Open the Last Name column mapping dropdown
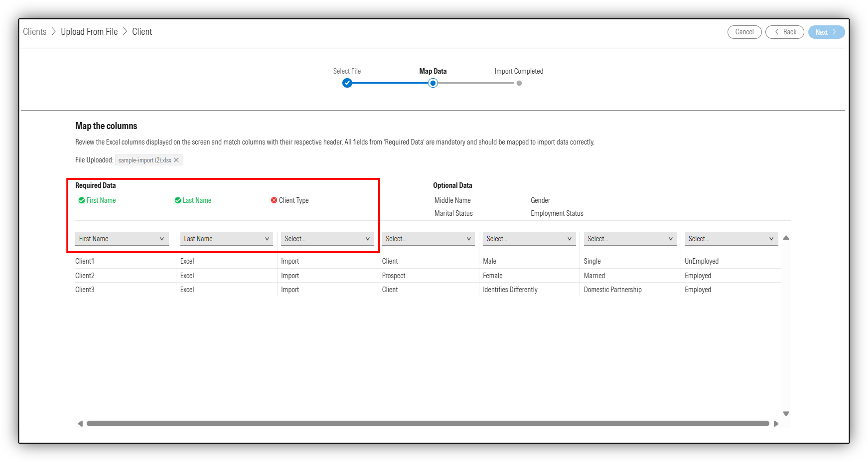This screenshot has width=868, height=462. coord(226,238)
